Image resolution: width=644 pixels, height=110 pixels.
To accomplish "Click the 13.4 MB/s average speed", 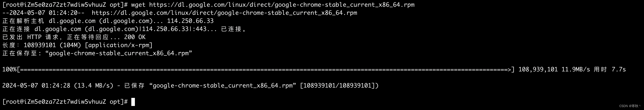I will 94,86.
